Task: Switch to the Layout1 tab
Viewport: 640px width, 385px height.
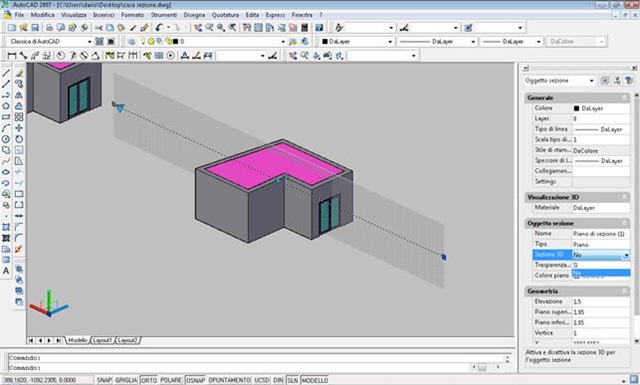Action: (x=102, y=340)
